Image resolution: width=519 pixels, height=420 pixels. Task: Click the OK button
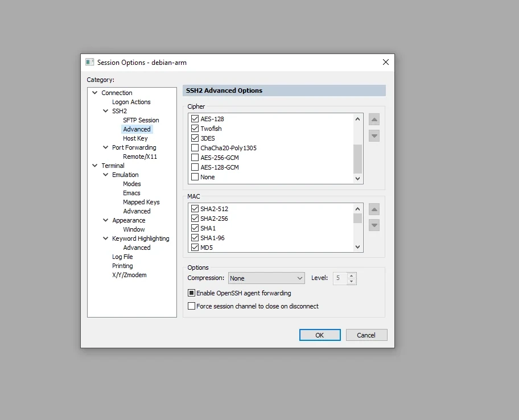pyautogui.click(x=320, y=335)
